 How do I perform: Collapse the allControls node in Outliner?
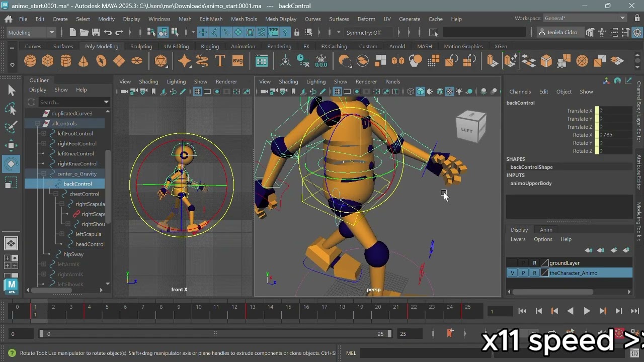tap(38, 124)
